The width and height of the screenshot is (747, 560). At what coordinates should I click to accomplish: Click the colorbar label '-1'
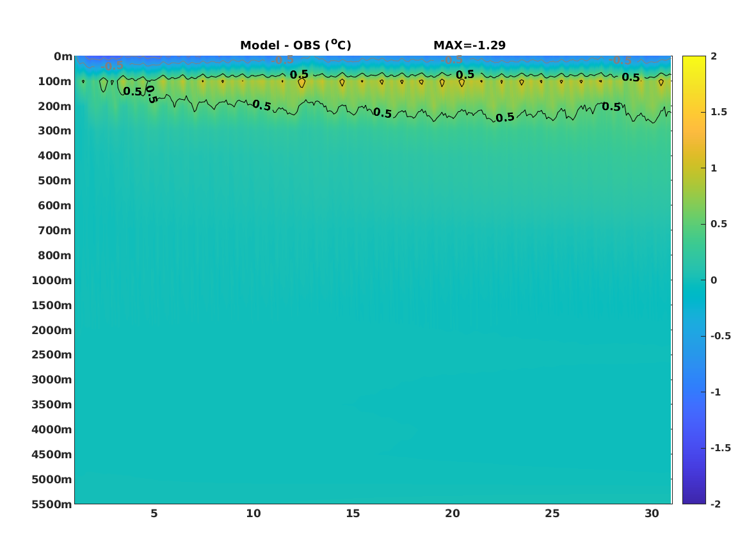pyautogui.click(x=716, y=392)
